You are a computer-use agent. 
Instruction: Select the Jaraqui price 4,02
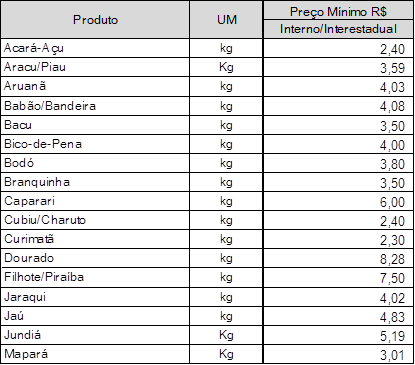(392, 298)
